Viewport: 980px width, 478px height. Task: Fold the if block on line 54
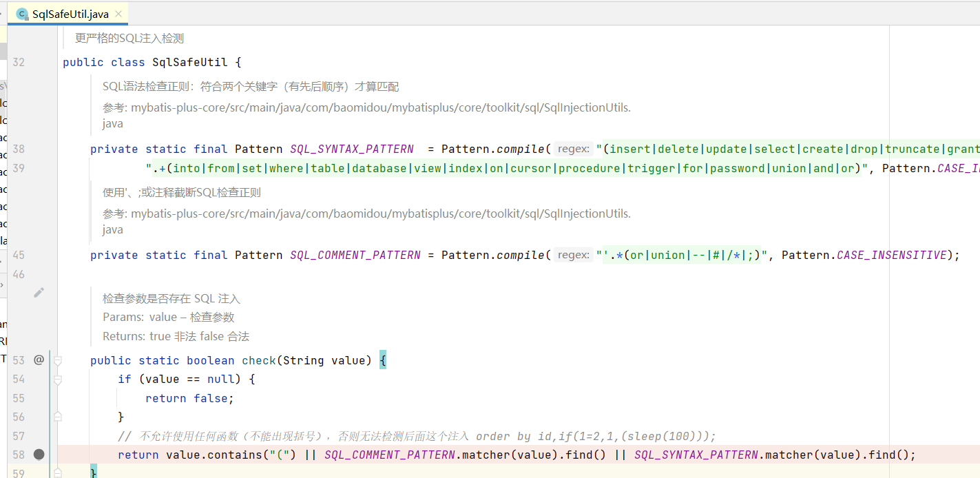(x=58, y=380)
